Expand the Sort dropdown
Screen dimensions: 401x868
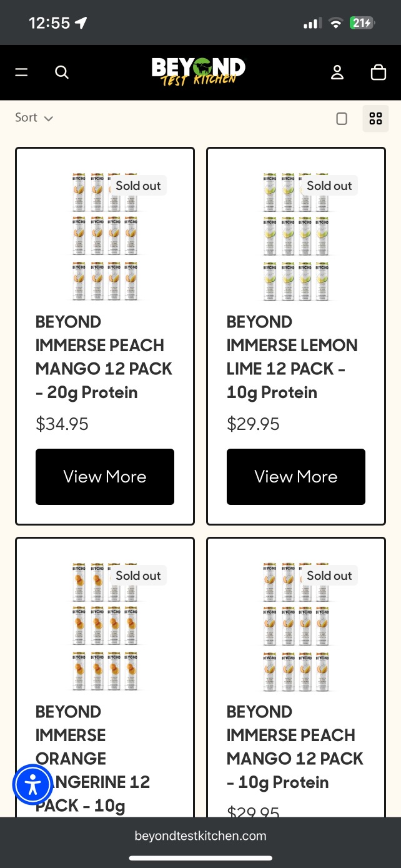34,117
